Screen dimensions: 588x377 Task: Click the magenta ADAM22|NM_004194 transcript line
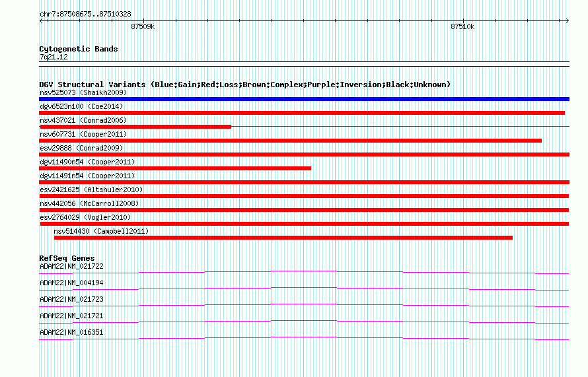pyautogui.click(x=304, y=289)
